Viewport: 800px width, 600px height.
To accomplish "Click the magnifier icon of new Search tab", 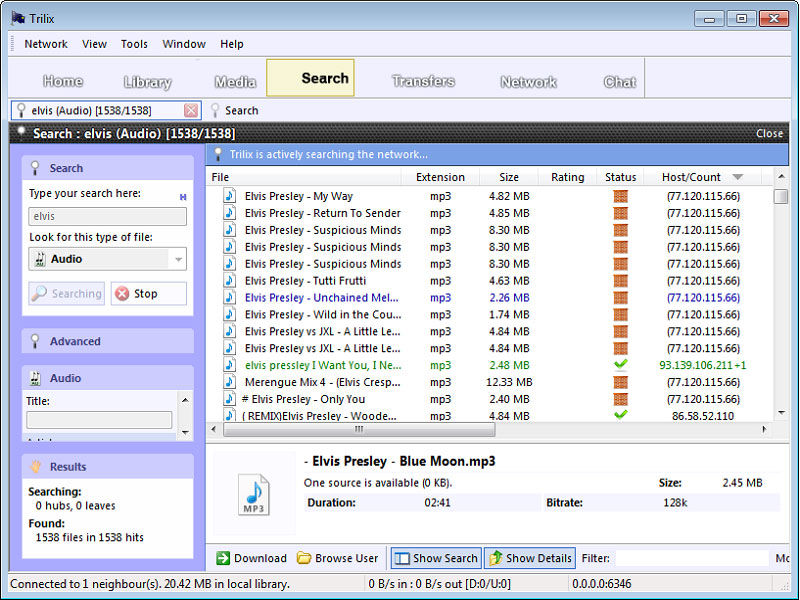I will (215, 110).
